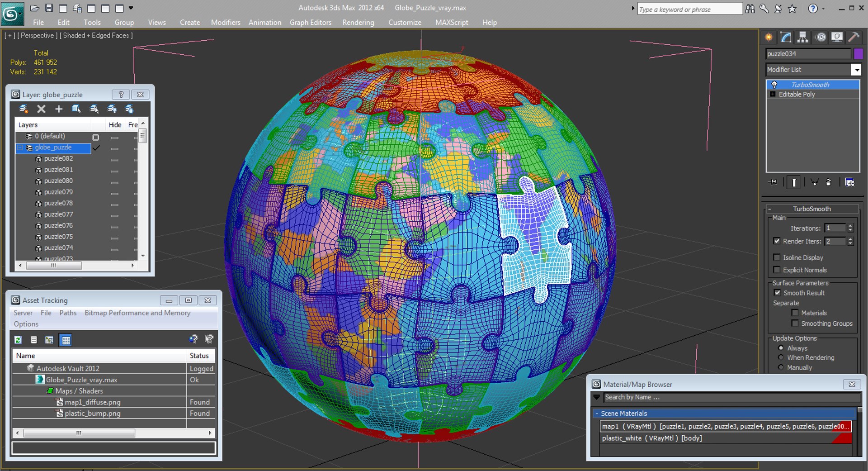Click the Open File folder icon
The height and width of the screenshot is (471, 868).
[x=34, y=8]
